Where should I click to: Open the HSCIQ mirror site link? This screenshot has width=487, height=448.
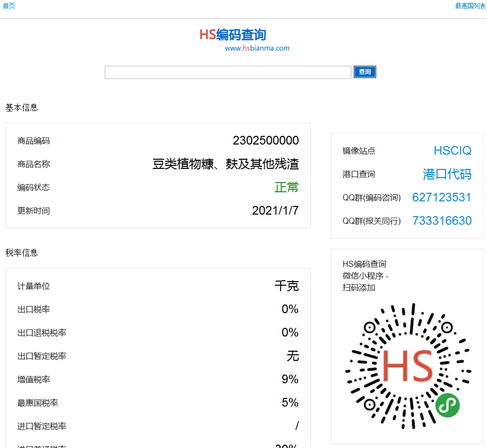452,151
